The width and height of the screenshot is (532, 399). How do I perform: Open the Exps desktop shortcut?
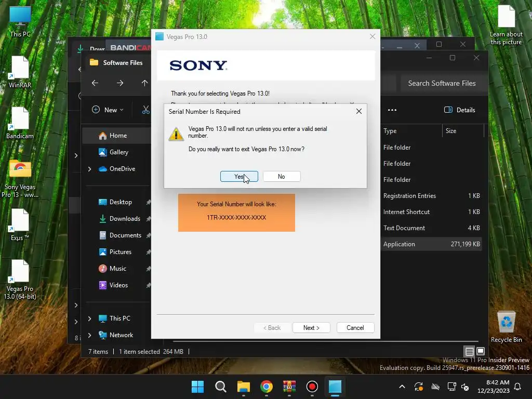(x=20, y=225)
